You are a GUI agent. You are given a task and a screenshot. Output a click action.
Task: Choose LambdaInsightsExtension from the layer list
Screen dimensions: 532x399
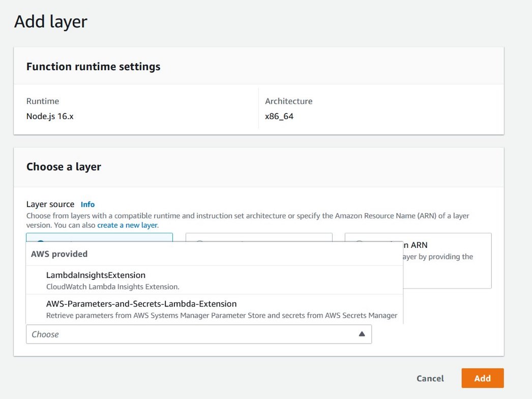point(96,275)
